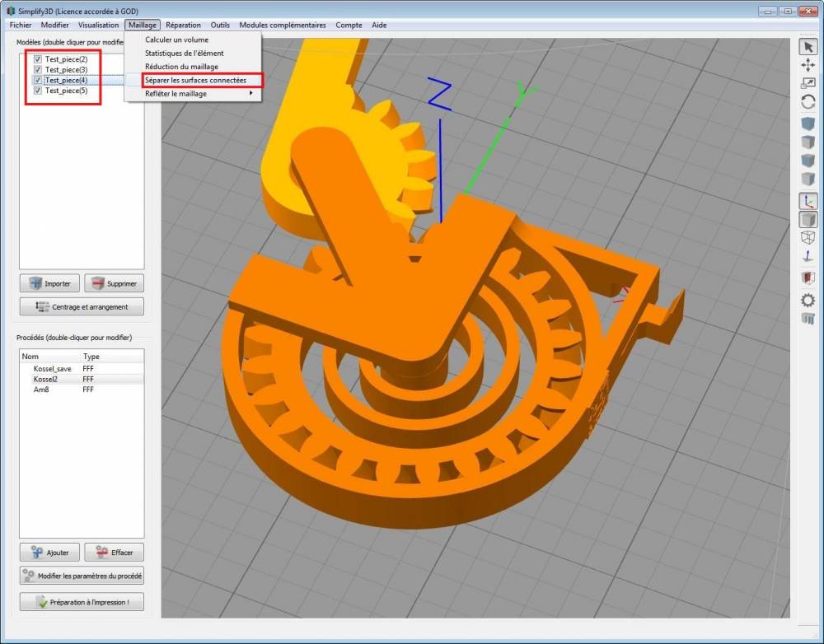The height and width of the screenshot is (644, 824).
Task: Click the Simplify3D title bar logo
Action: 11,11
